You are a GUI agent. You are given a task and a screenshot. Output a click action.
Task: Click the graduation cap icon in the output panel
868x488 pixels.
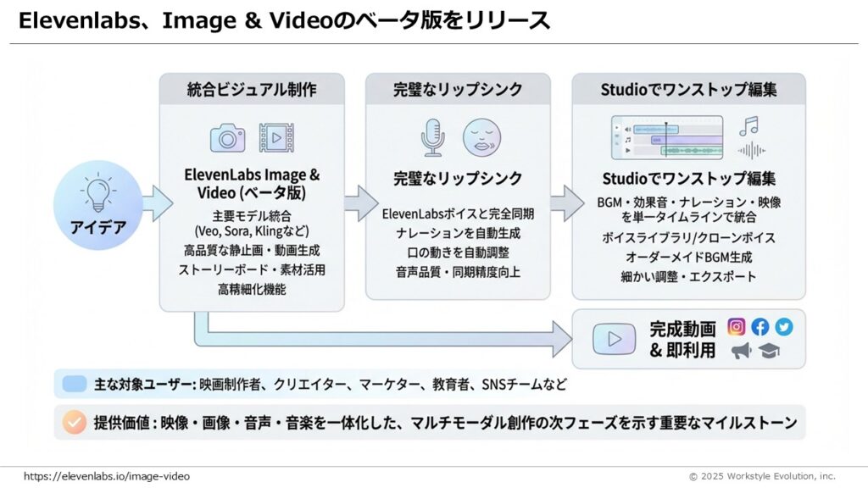768,351
